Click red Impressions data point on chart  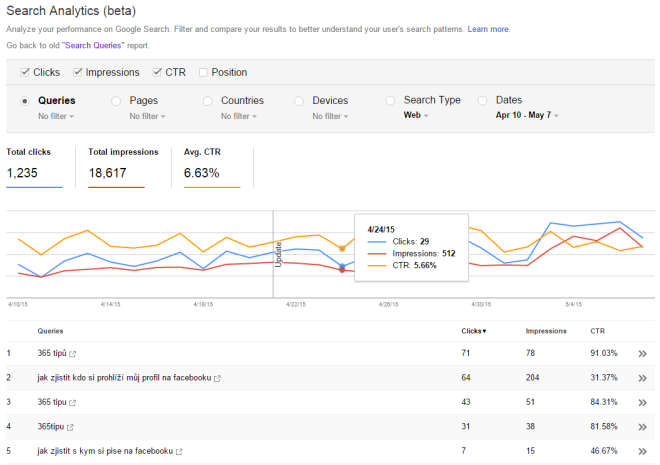pyautogui.click(x=342, y=270)
